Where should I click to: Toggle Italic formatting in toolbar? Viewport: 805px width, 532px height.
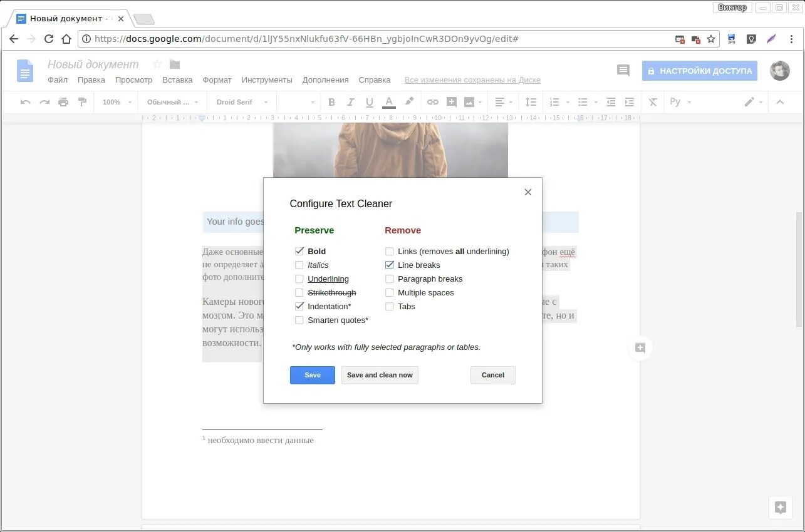(x=351, y=102)
